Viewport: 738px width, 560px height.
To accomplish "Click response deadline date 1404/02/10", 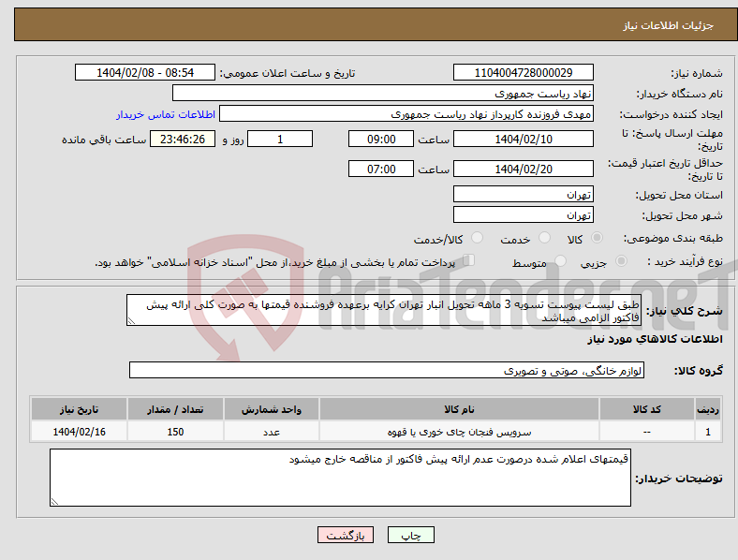I will click(x=524, y=140).
